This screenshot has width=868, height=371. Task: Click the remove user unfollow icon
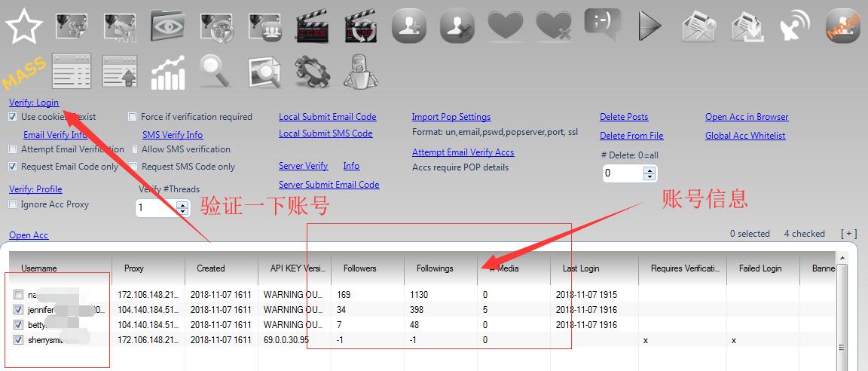click(457, 27)
